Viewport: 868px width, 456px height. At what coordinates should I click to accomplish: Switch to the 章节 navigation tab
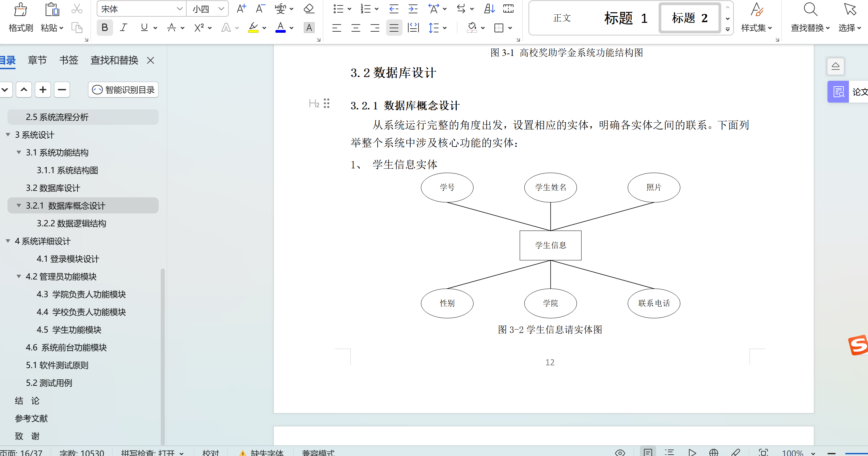pyautogui.click(x=37, y=60)
